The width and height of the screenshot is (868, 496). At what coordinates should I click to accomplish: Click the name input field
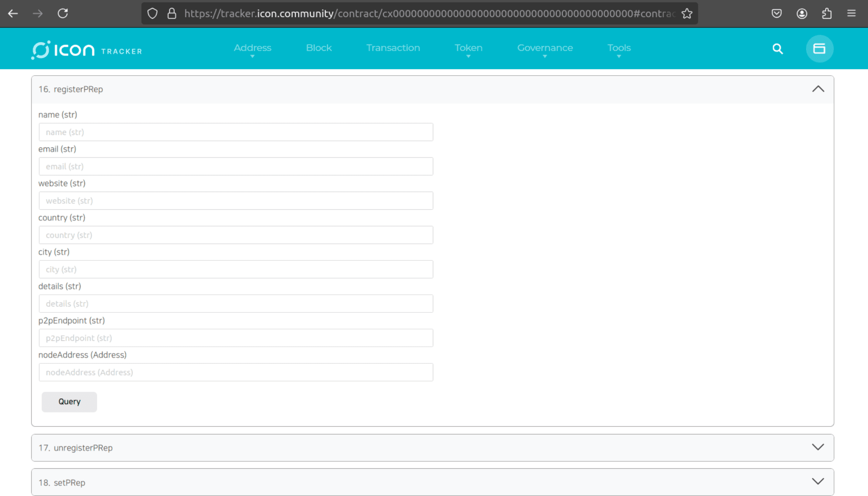pos(236,132)
